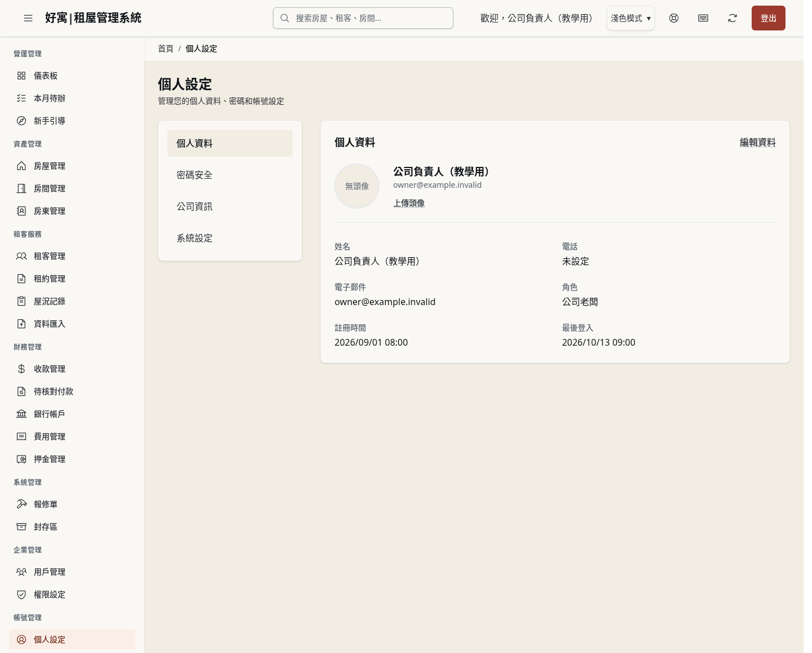This screenshot has width=812, height=653.
Task: Click the 押金管理 safe icon
Action: pos(21,459)
